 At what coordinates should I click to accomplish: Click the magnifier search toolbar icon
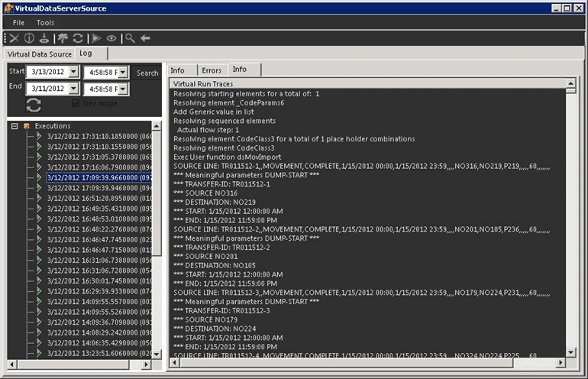click(130, 38)
